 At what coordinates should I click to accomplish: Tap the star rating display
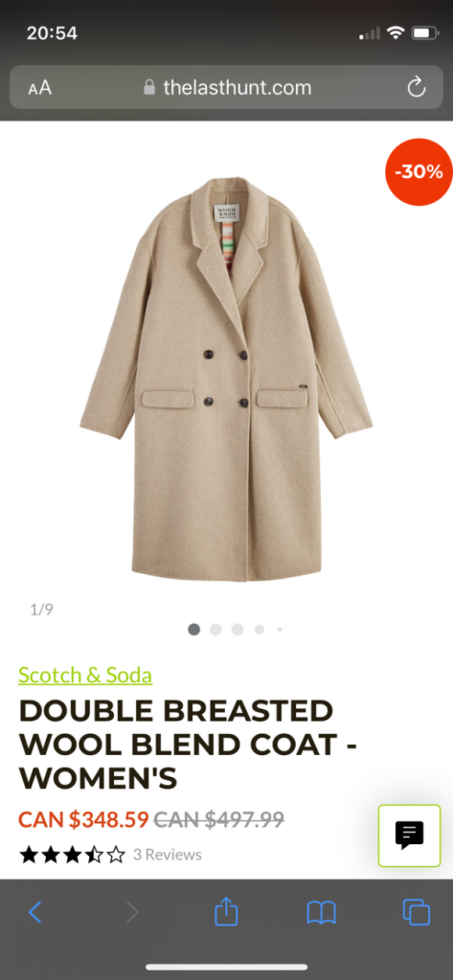pyautogui.click(x=72, y=855)
